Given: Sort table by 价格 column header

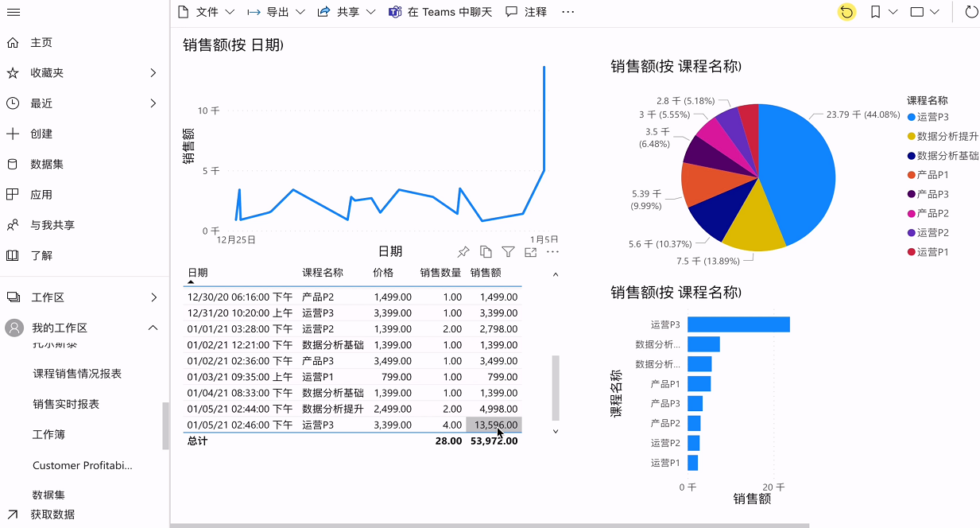Looking at the screenshot, I should tap(383, 273).
